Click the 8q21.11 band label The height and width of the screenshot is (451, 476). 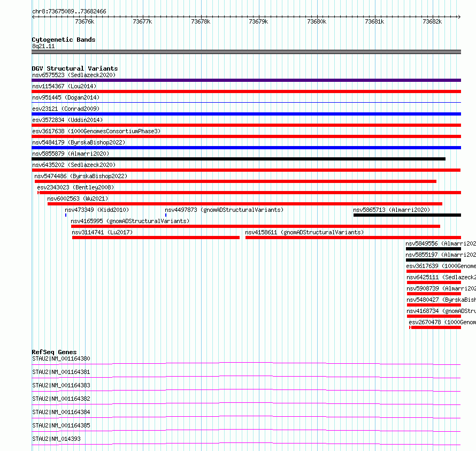43,47
